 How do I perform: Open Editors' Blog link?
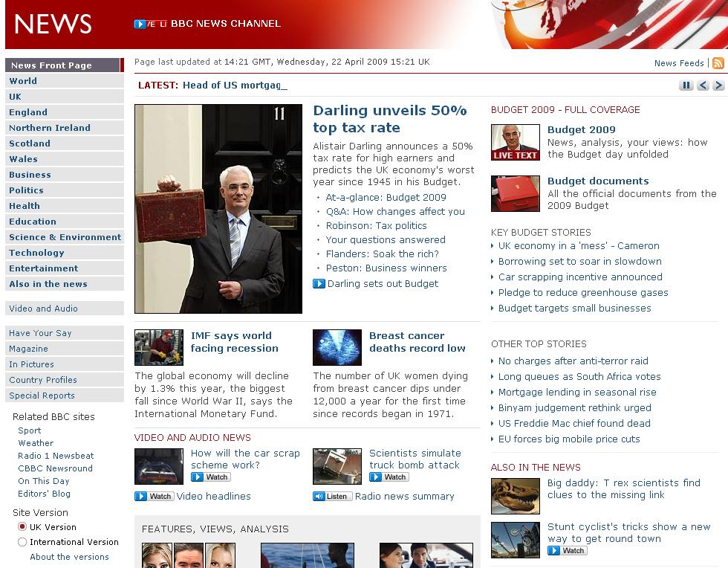tap(44, 494)
